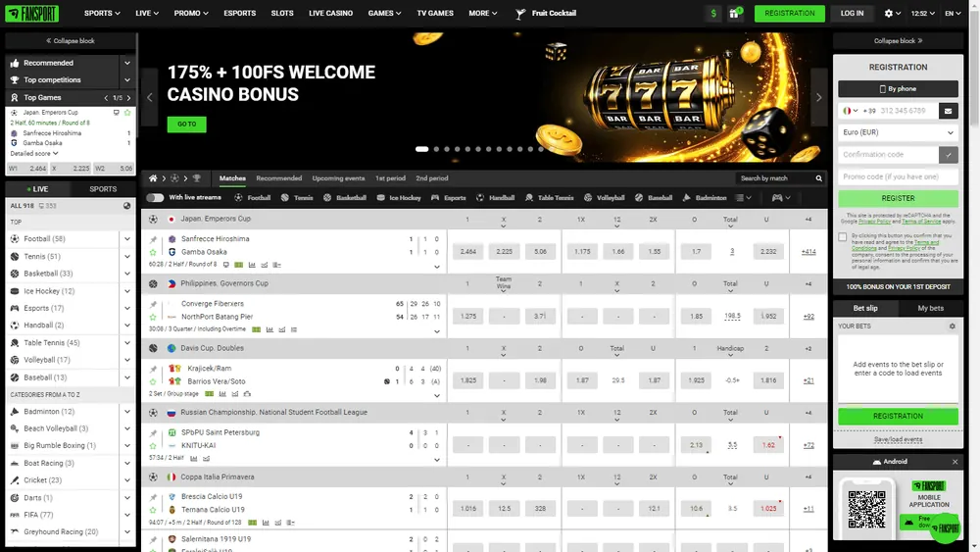Filter by Esports category
Screen dimensions: 980x552
click(448, 197)
